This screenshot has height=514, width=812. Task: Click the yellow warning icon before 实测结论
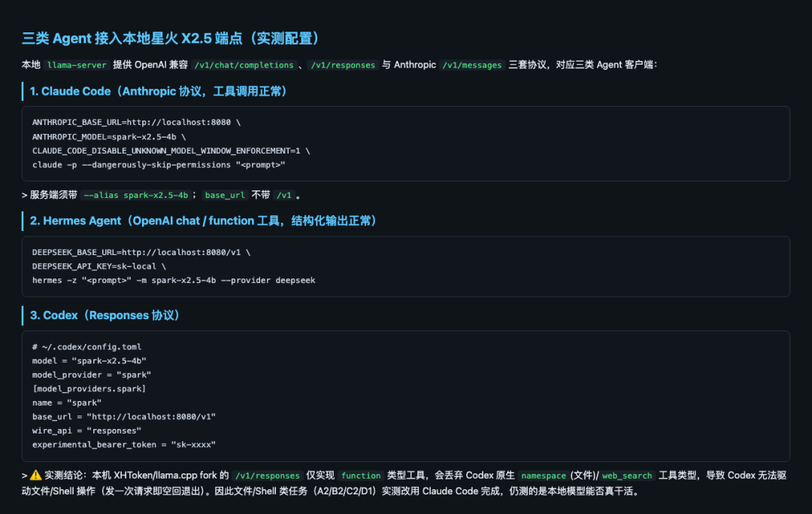click(36, 475)
